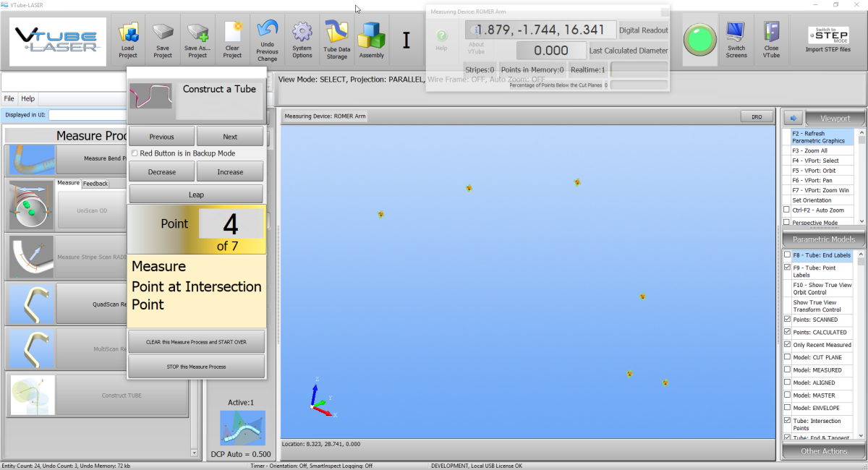Enable Model: CUT PLANE checkbox

click(787, 357)
